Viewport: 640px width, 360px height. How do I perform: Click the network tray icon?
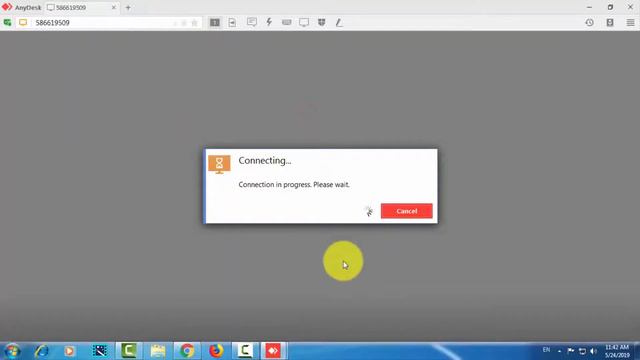[x=582, y=351]
